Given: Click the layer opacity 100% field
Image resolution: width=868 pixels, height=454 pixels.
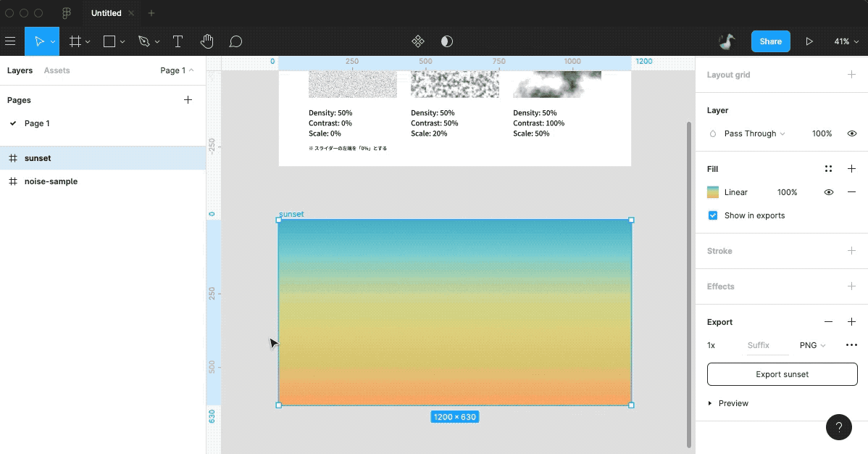Looking at the screenshot, I should coord(822,133).
